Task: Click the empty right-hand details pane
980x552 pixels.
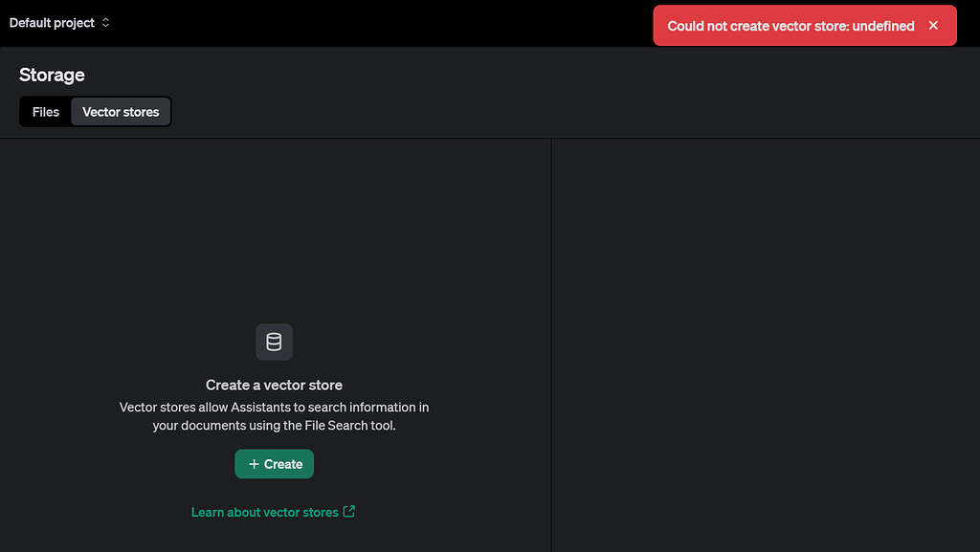Action: click(766, 345)
